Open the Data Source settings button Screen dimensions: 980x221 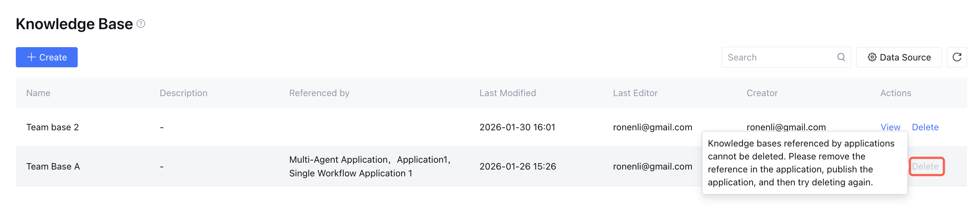[x=899, y=58]
